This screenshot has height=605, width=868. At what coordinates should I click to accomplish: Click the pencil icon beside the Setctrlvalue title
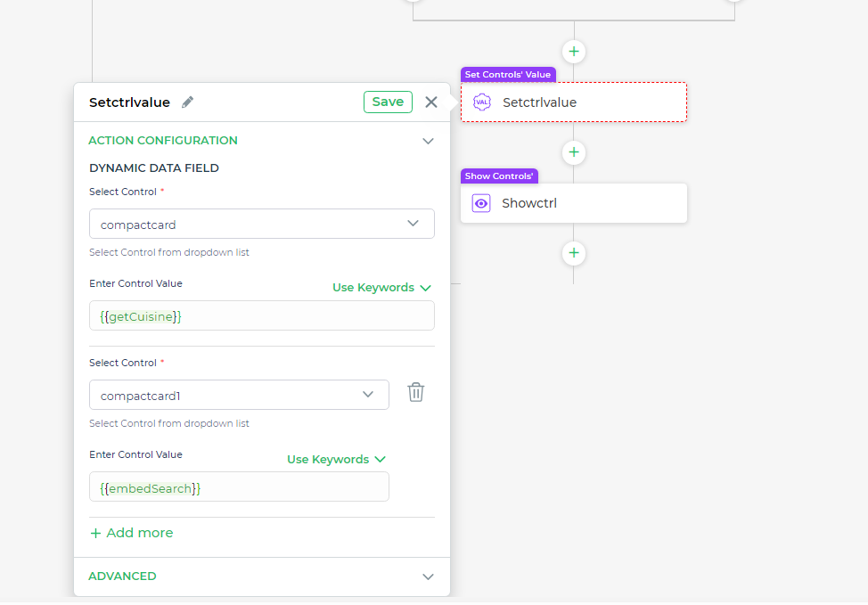(187, 102)
